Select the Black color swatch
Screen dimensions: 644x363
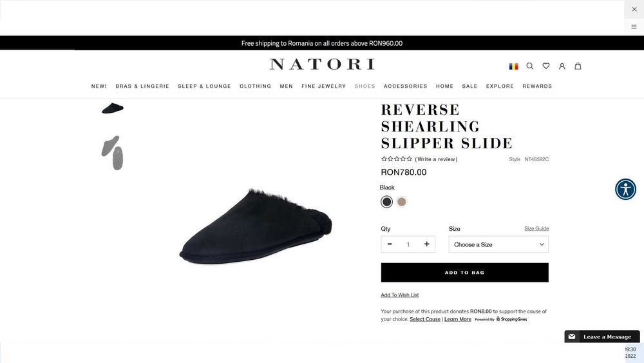point(386,202)
